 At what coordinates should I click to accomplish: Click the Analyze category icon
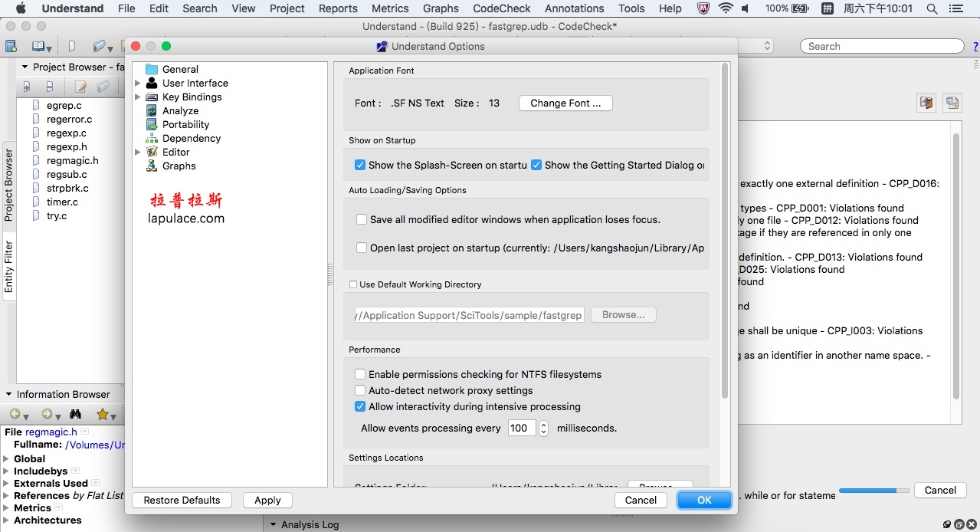click(x=152, y=110)
